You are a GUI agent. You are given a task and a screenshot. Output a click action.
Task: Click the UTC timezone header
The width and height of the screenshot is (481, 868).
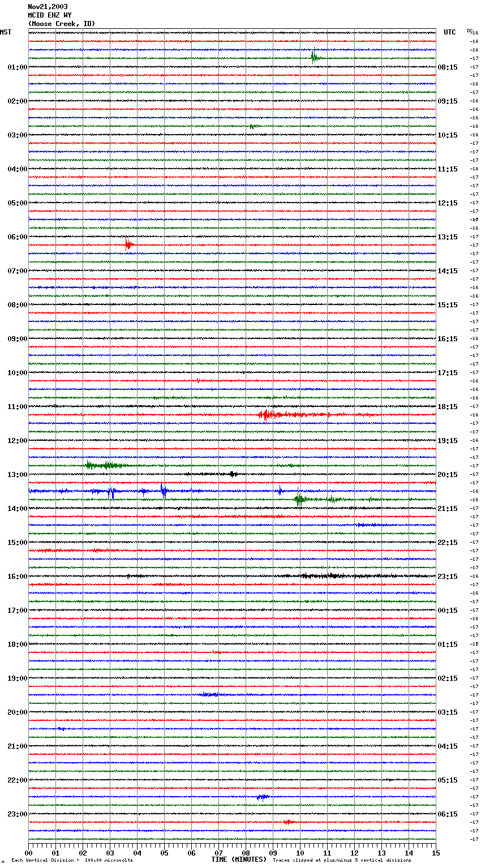click(450, 32)
